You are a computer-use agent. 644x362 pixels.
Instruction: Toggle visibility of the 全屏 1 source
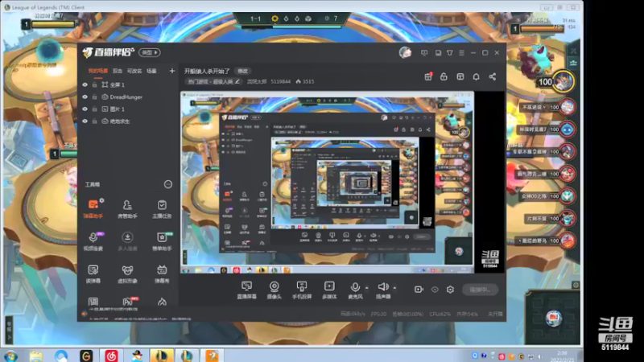pyautogui.click(x=85, y=84)
